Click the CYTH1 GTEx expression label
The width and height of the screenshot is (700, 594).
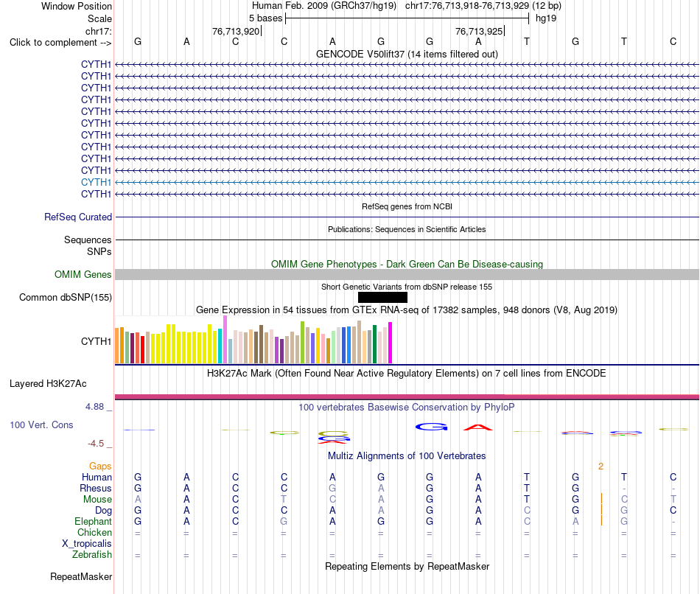click(x=96, y=342)
